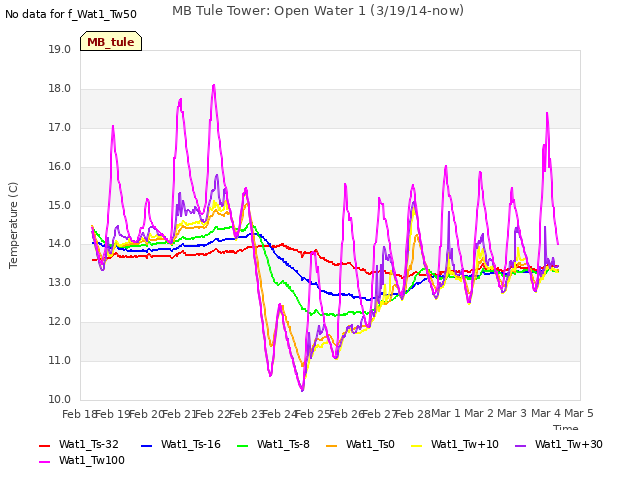Click the 10.0 y-axis tick label
Viewport: 640px width, 480px height.
(60, 399)
